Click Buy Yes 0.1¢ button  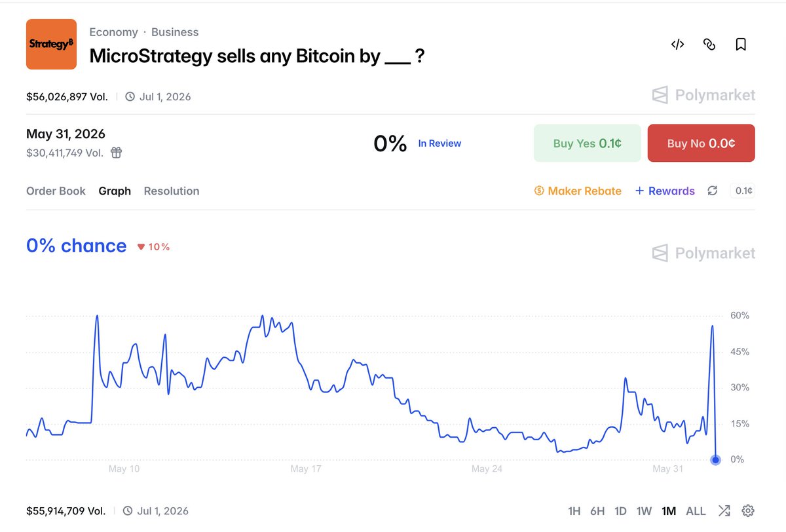(x=588, y=143)
